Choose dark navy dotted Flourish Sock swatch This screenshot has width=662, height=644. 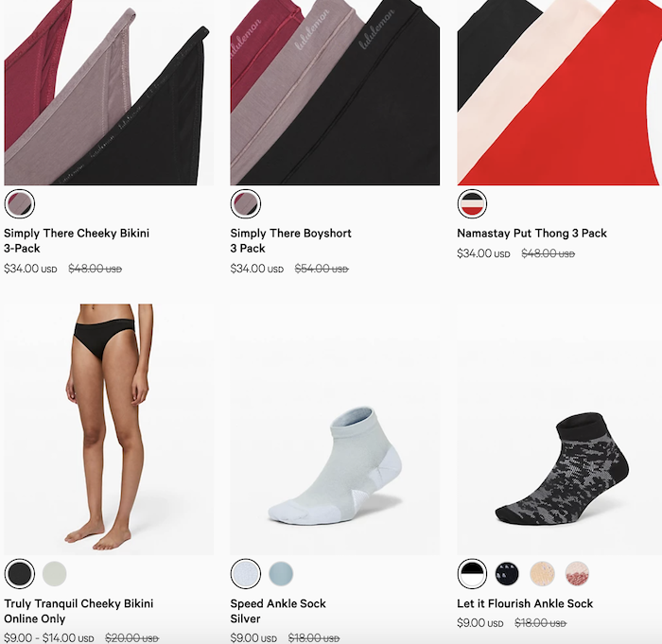[x=507, y=573]
